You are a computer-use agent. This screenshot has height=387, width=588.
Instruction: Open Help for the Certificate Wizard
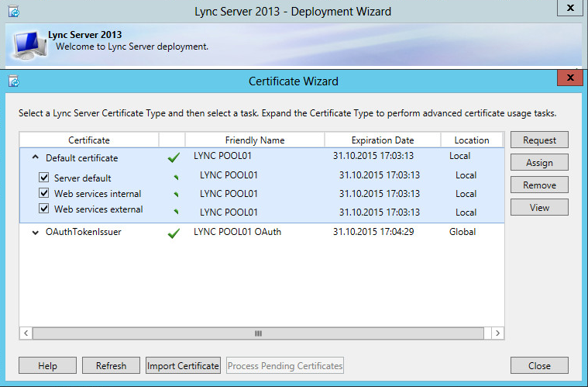[x=47, y=365]
